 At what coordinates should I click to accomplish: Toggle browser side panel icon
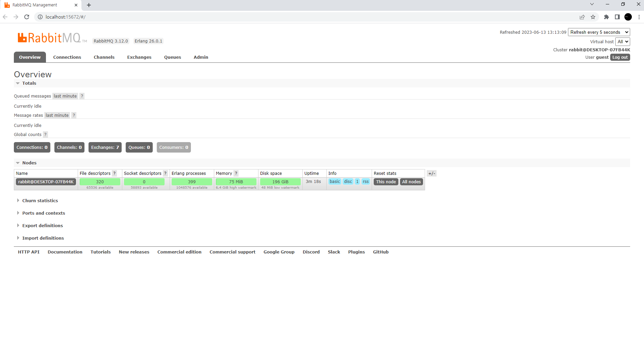point(617,17)
